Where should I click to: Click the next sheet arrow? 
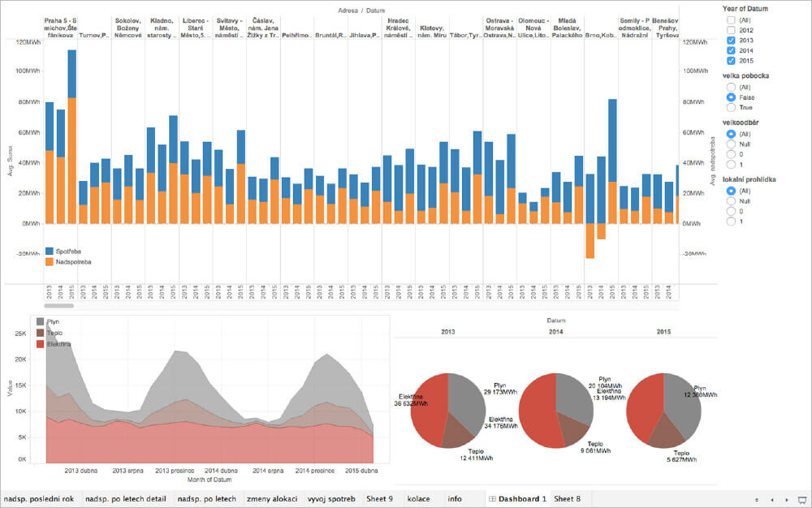tap(786, 499)
